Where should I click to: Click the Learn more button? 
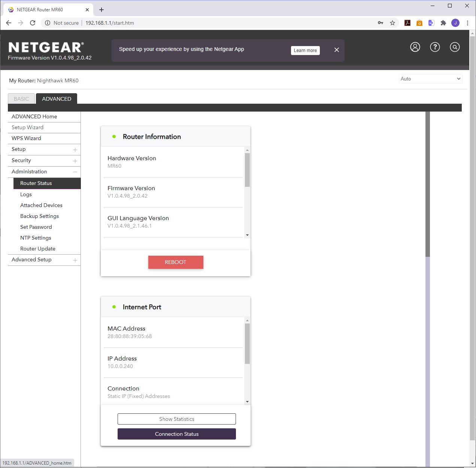click(x=305, y=51)
